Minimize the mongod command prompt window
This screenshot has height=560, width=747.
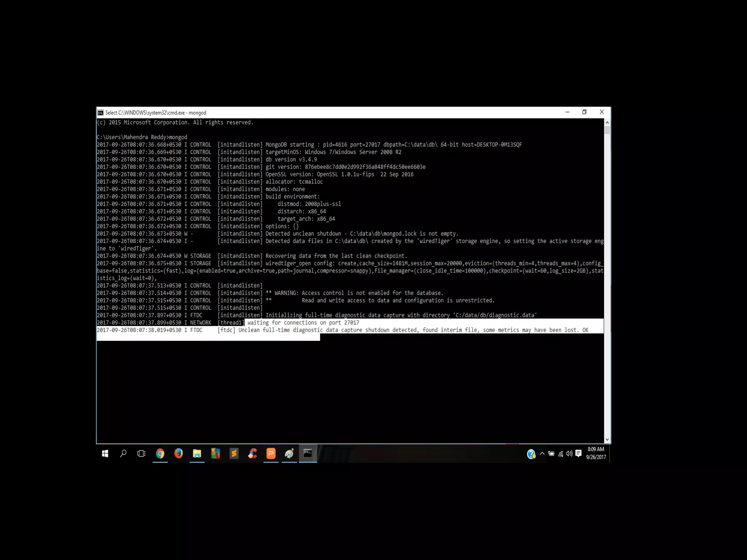point(568,112)
